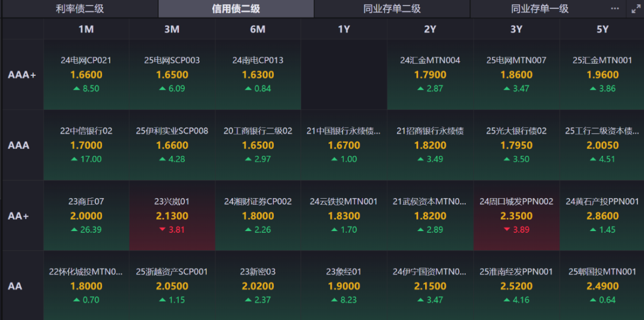
Task: Click the 5Y column header
Action: (602, 29)
